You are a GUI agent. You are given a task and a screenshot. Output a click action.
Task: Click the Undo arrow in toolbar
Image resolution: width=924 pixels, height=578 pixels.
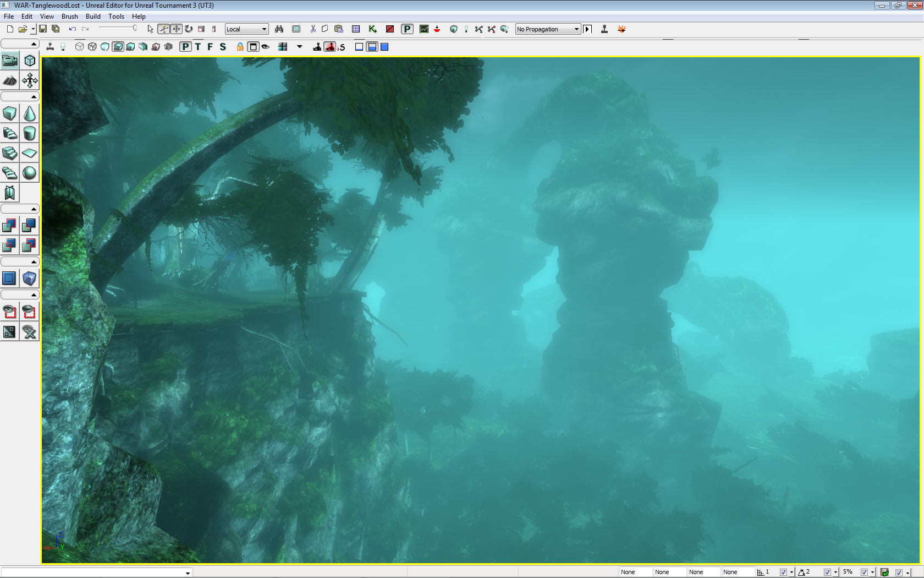click(72, 29)
